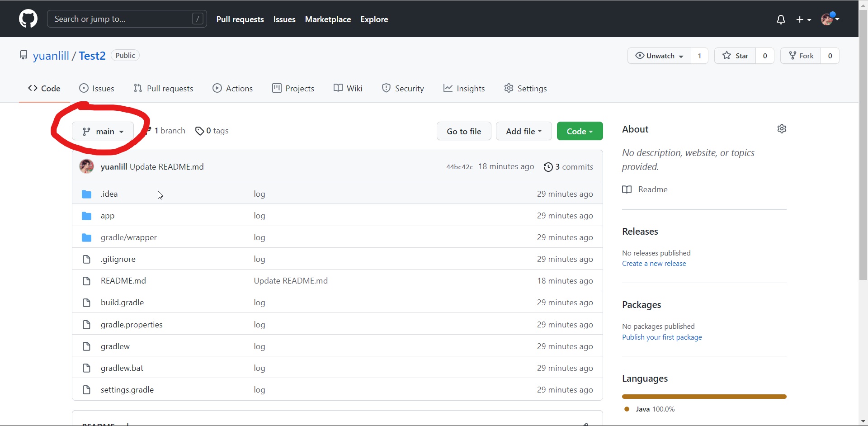Click the settings.gradle file icon
Viewport: 868px width, 426px height.
86,390
